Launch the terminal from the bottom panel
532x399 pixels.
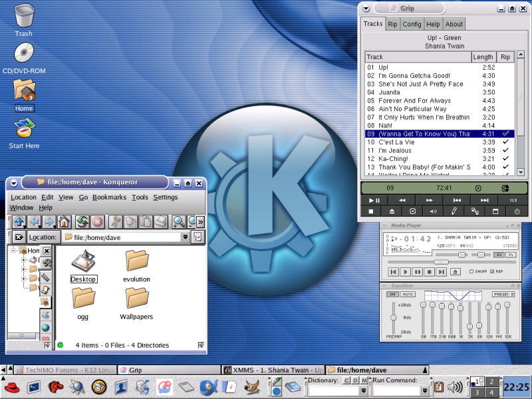click(x=34, y=387)
